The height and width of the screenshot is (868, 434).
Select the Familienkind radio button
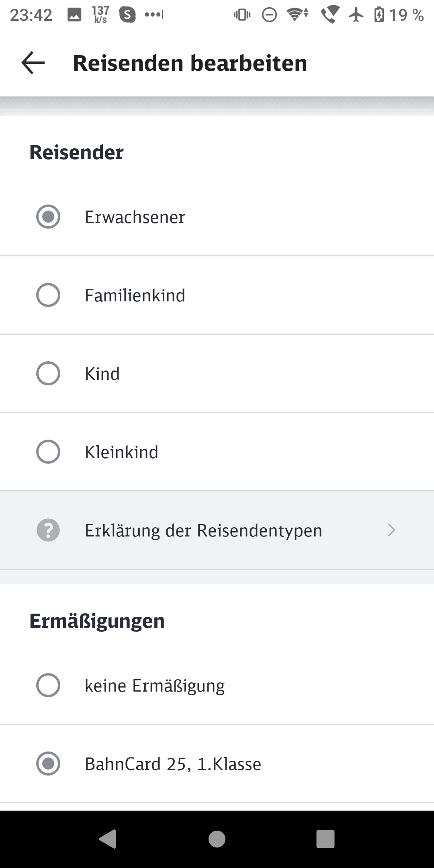[x=48, y=295]
